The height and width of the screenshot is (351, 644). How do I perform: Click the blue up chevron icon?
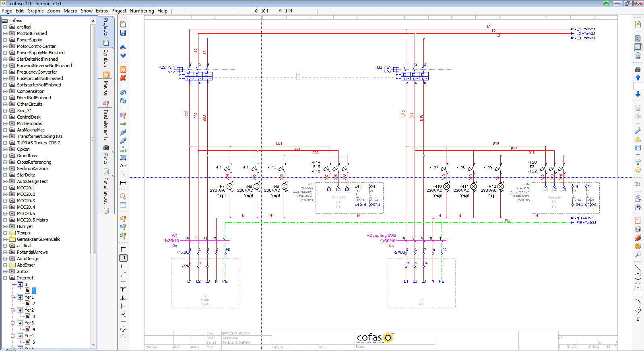pyautogui.click(x=123, y=47)
